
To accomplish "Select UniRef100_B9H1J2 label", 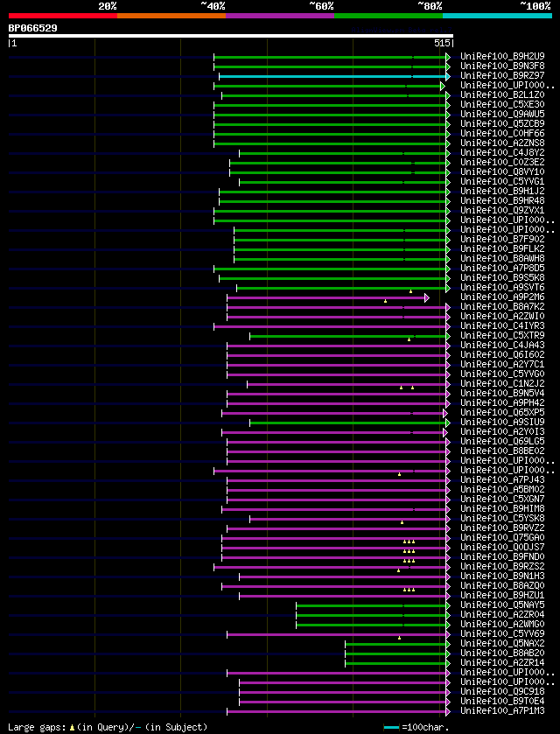I will 502,192.
